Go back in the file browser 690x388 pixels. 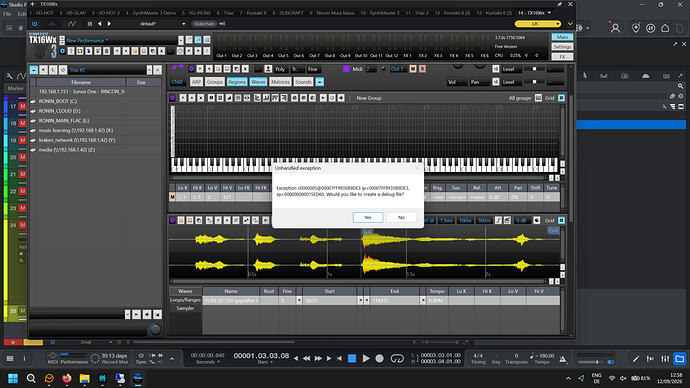click(43, 70)
